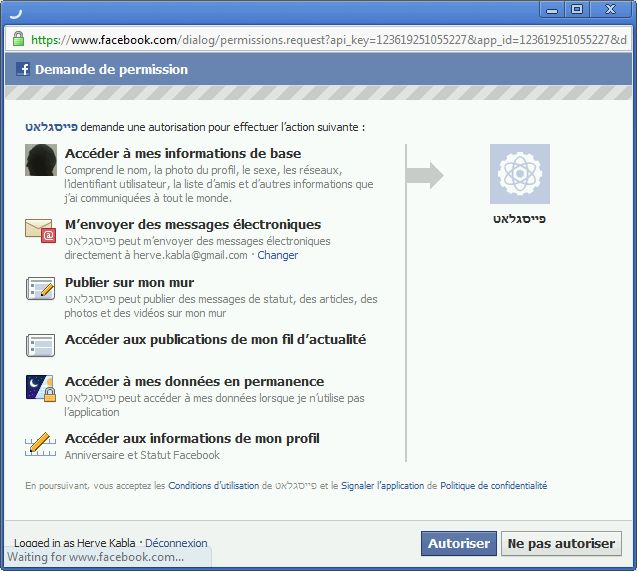Viewport: 637px width, 571px height.
Task: Click Accéder aux informations de mon profil heading
Action: (192, 439)
